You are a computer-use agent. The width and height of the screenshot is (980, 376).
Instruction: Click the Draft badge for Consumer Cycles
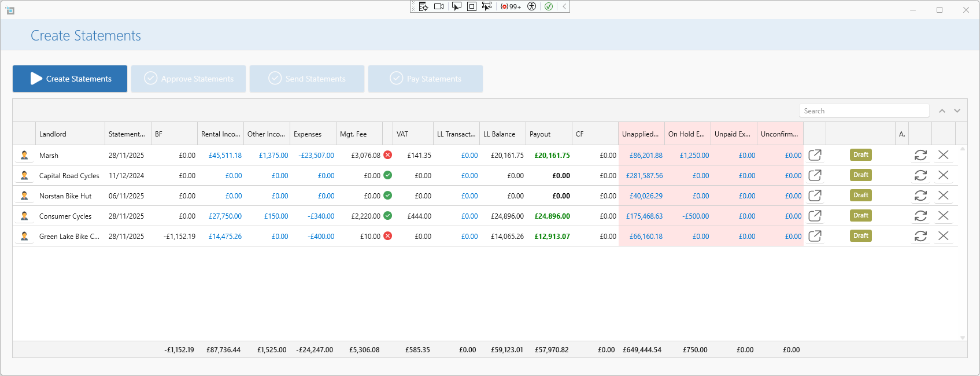860,216
